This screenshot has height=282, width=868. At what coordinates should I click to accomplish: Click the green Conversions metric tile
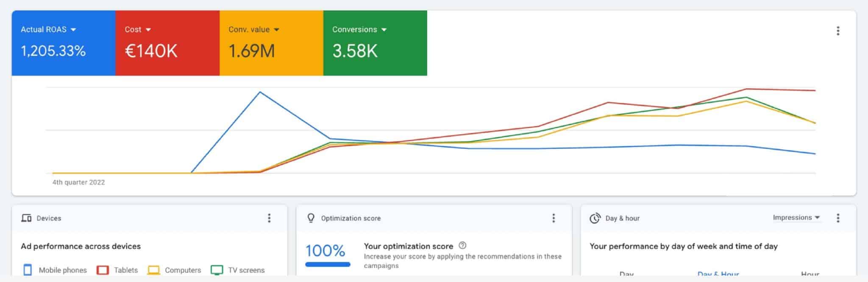click(x=375, y=43)
